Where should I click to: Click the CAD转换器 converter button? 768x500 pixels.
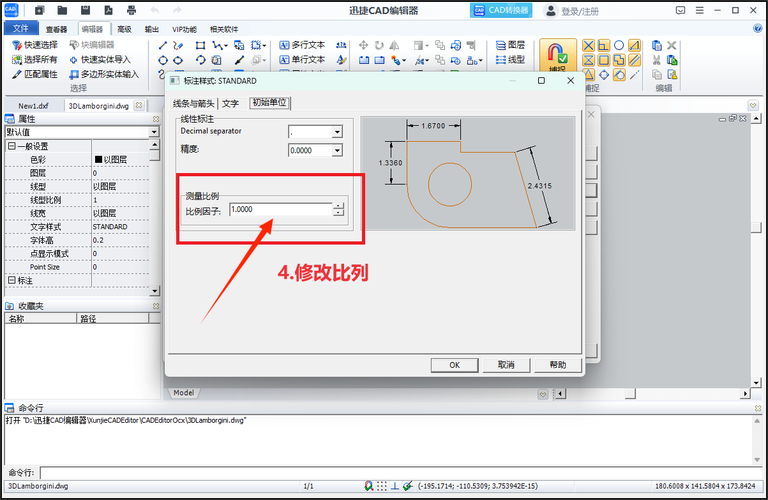pyautogui.click(x=501, y=10)
